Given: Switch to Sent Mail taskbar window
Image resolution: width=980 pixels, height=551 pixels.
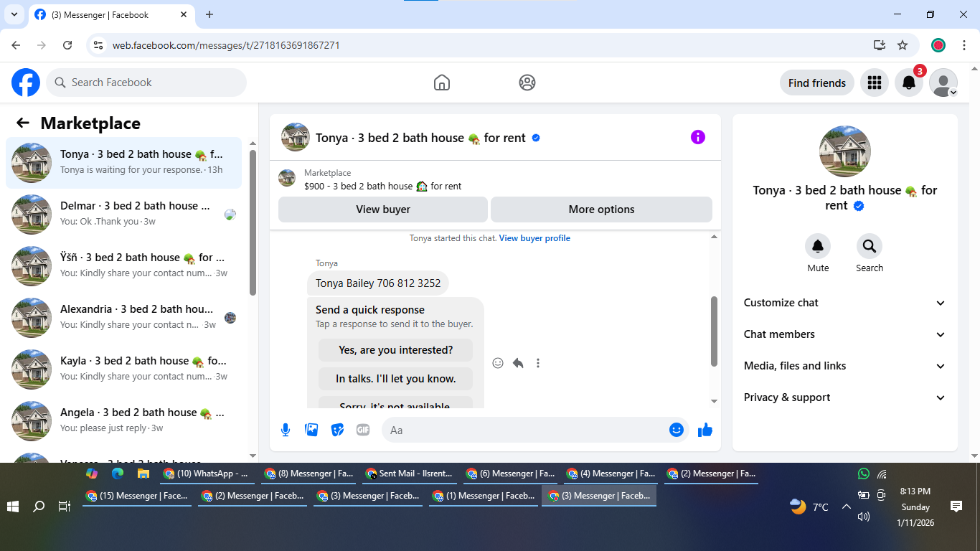Looking at the screenshot, I should click(x=410, y=474).
